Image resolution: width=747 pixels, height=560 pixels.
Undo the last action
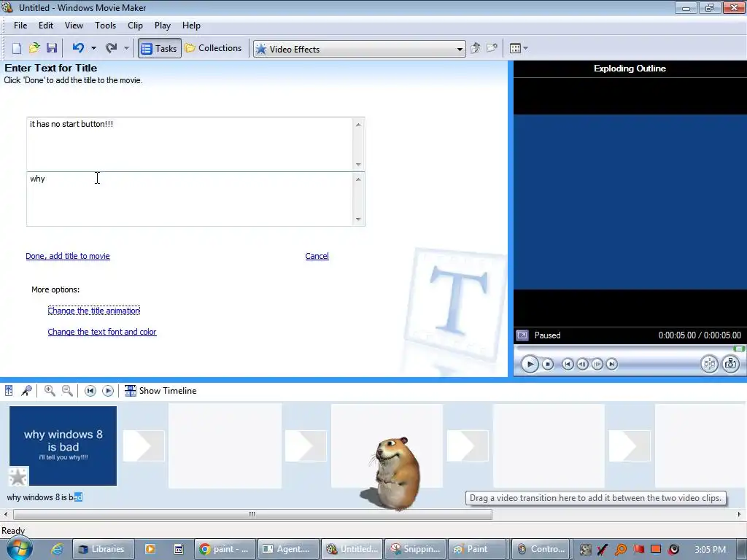[78, 48]
